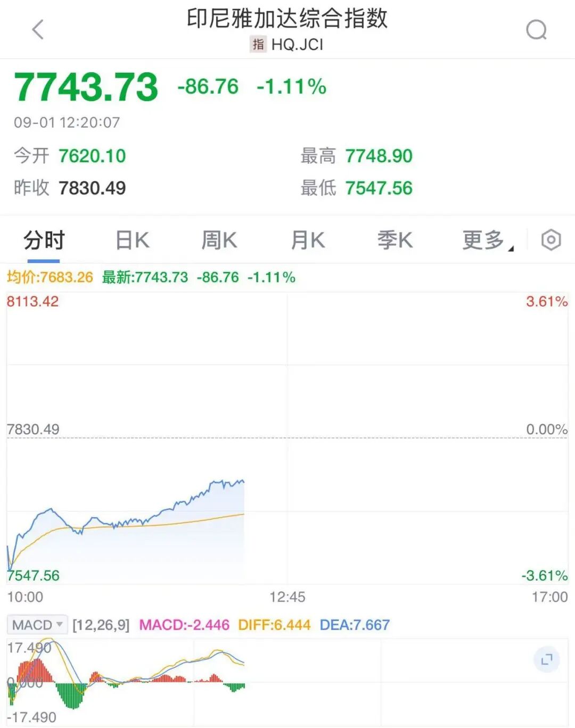Expand chart with fullscreen icon
575x728 pixels.
point(546,660)
